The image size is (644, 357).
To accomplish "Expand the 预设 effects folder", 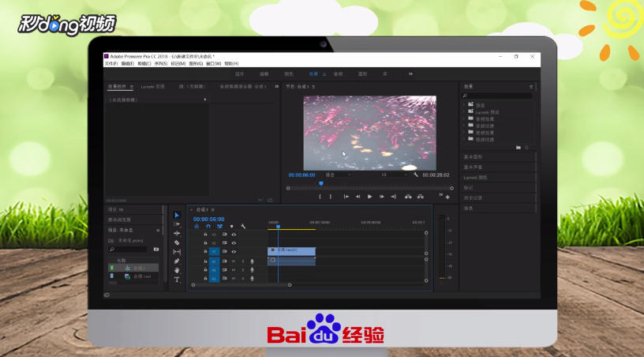I will [x=464, y=105].
